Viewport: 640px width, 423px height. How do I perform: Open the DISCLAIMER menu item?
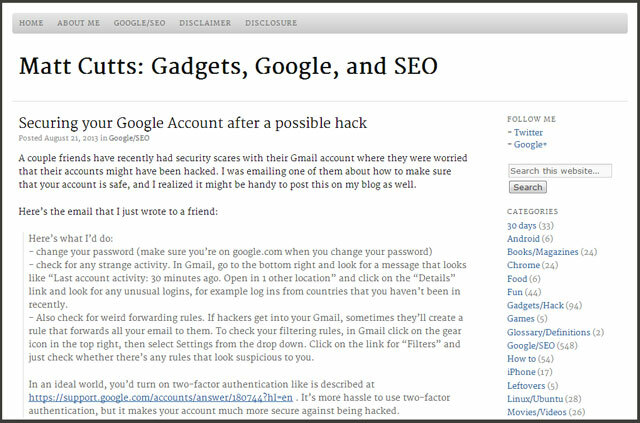[205, 23]
